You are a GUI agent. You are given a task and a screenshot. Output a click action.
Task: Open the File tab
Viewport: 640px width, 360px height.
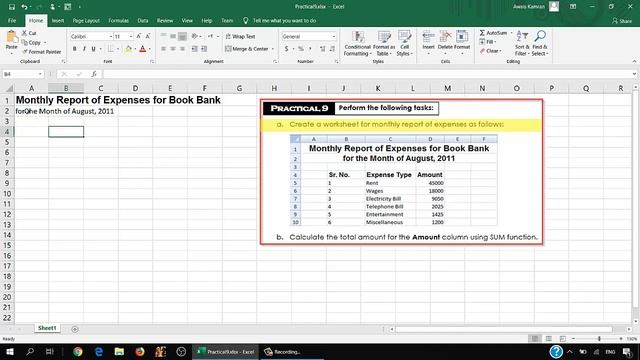coord(12,20)
